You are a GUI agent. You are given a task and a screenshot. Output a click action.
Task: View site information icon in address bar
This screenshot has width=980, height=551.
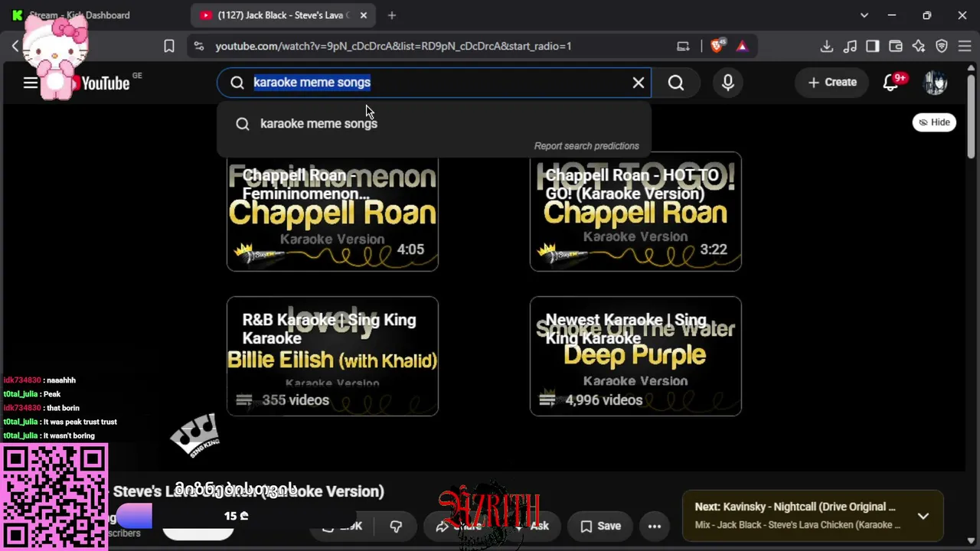coord(199,46)
